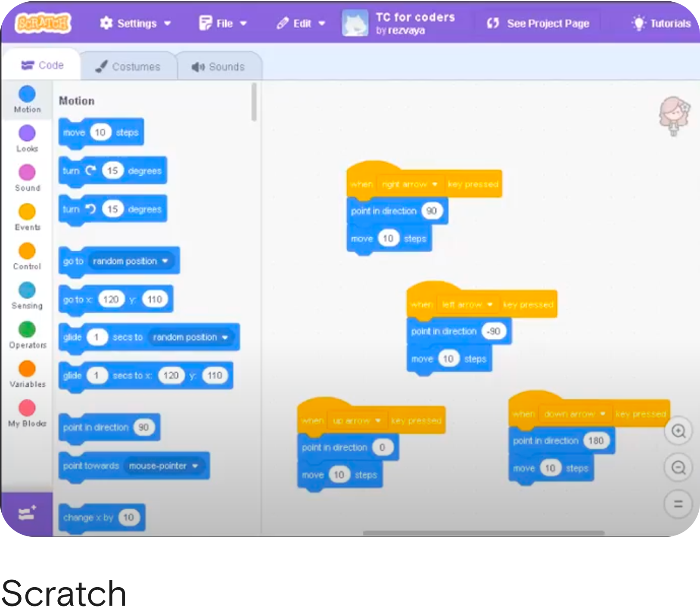Click palette 'point in direction 90' value
Viewport: 700px width, 616px height.
pos(143,427)
